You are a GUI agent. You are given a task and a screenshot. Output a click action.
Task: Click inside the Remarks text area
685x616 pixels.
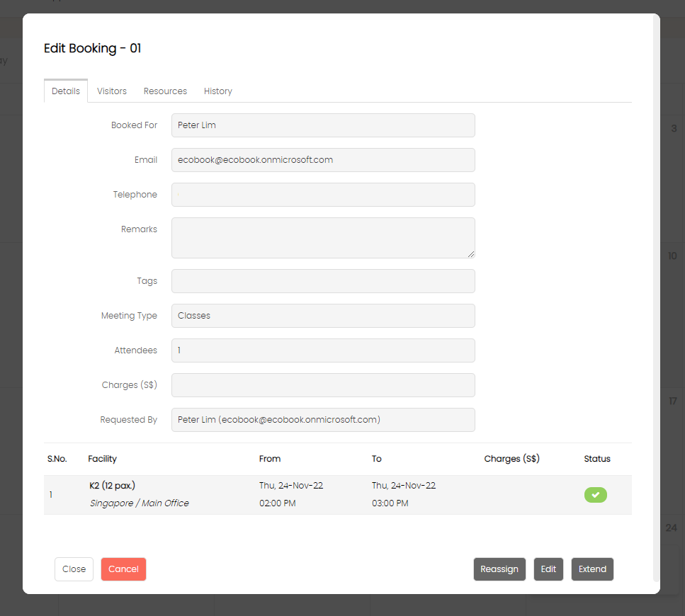pos(323,238)
